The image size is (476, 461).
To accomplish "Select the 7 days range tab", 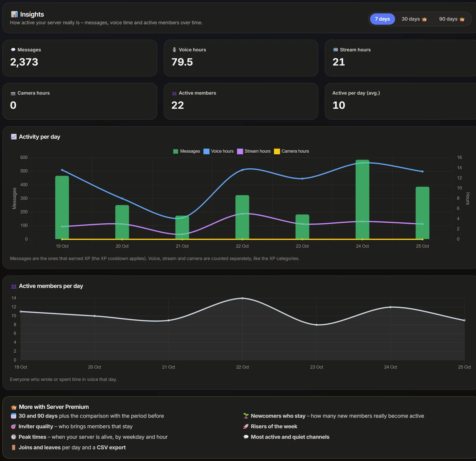I will coord(382,19).
